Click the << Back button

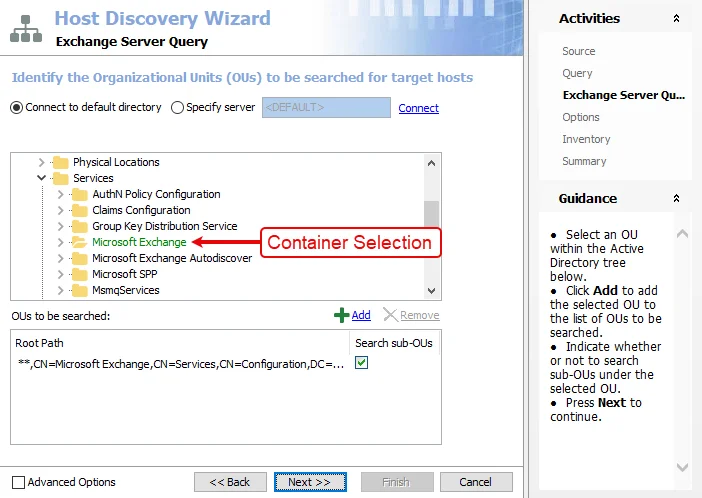(230, 482)
